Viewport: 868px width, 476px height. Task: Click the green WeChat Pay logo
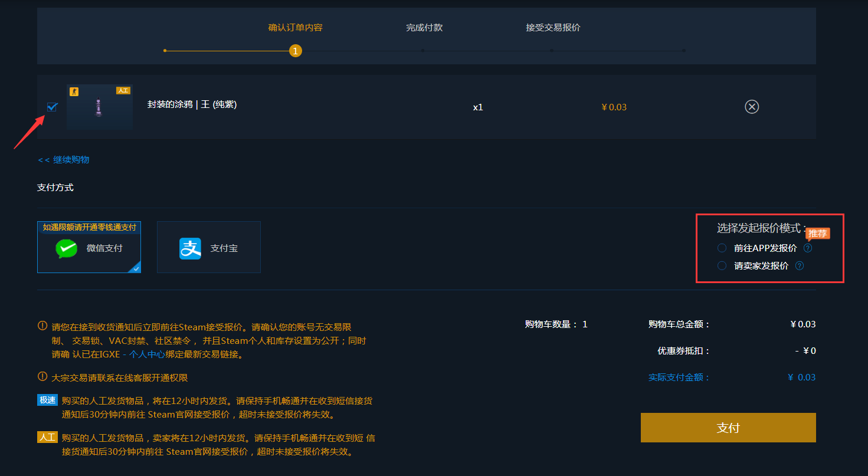66,248
